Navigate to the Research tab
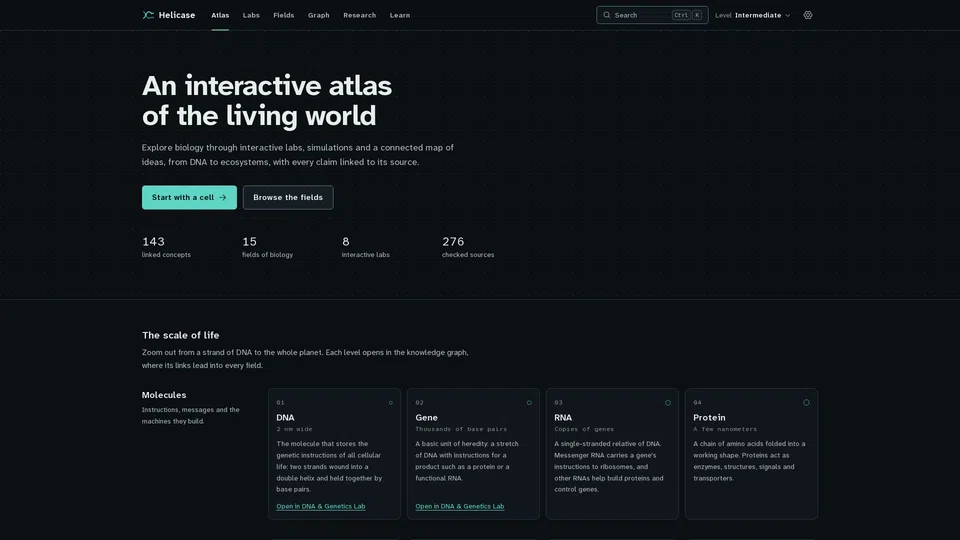 click(x=359, y=15)
